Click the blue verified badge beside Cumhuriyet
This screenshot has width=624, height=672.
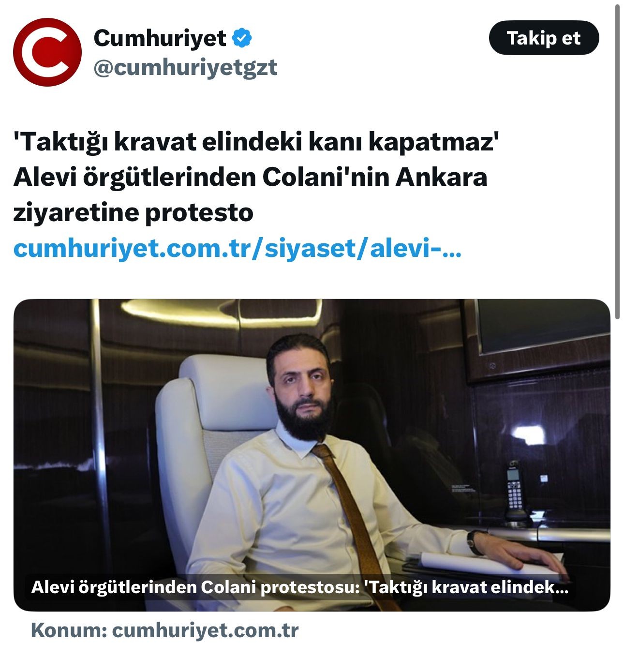[x=243, y=38]
